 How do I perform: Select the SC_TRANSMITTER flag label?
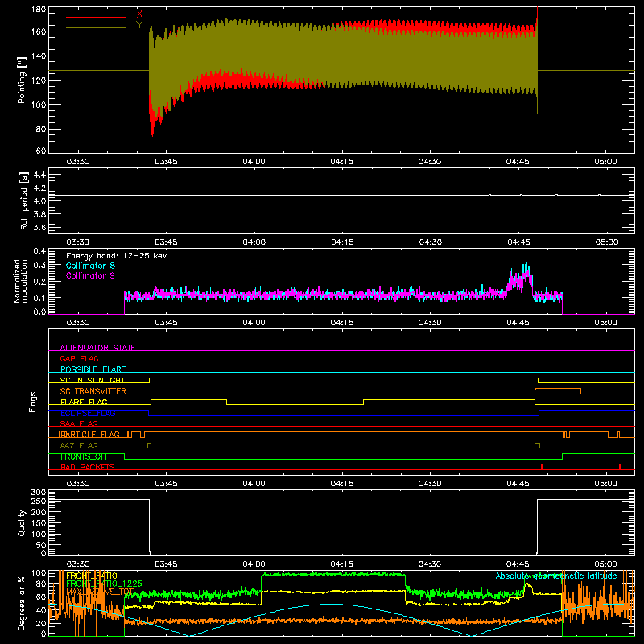93,391
